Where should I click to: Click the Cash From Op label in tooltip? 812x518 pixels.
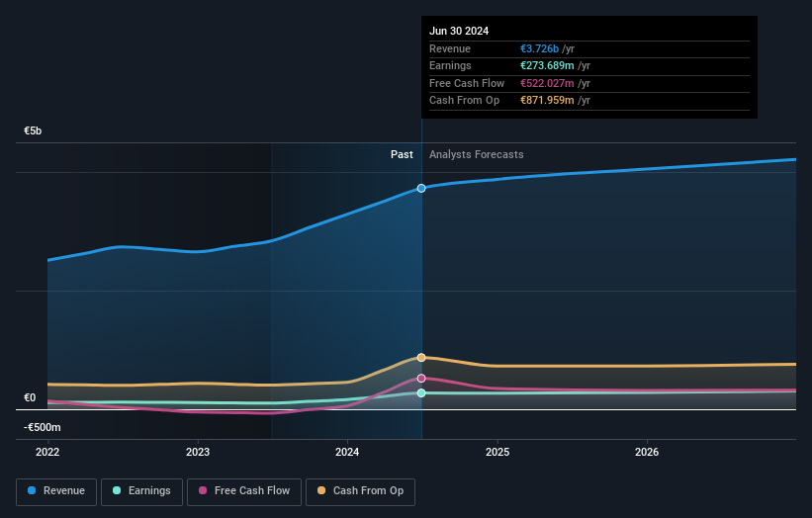465,101
